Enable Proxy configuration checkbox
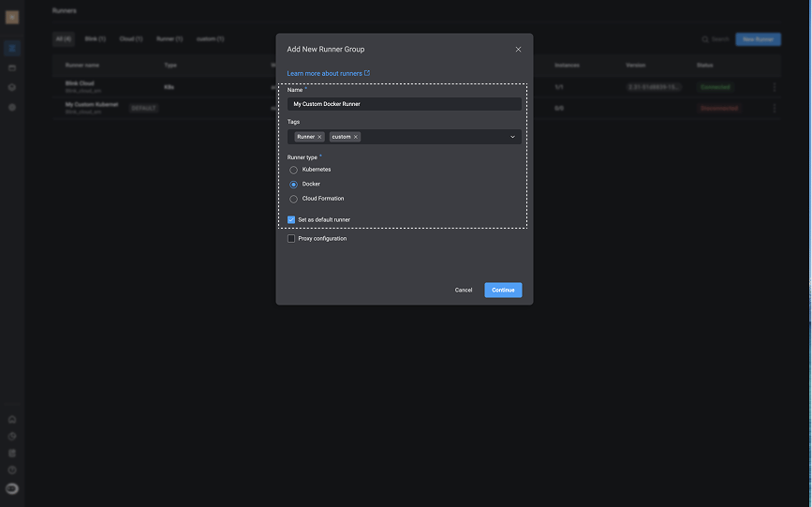Image resolution: width=812 pixels, height=507 pixels. click(x=291, y=238)
